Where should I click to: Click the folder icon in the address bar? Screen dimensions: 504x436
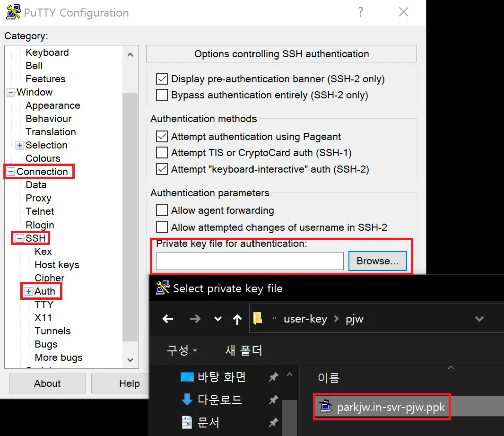(258, 318)
